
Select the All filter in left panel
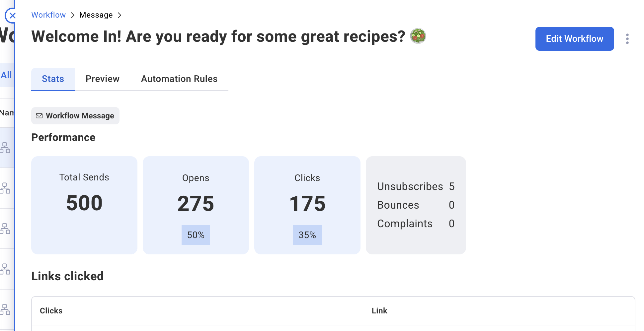(7, 75)
